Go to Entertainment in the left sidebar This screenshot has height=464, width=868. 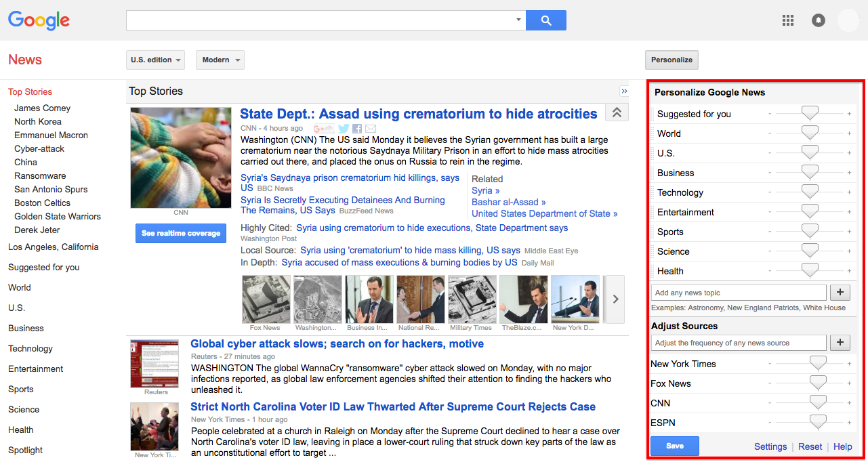click(36, 368)
